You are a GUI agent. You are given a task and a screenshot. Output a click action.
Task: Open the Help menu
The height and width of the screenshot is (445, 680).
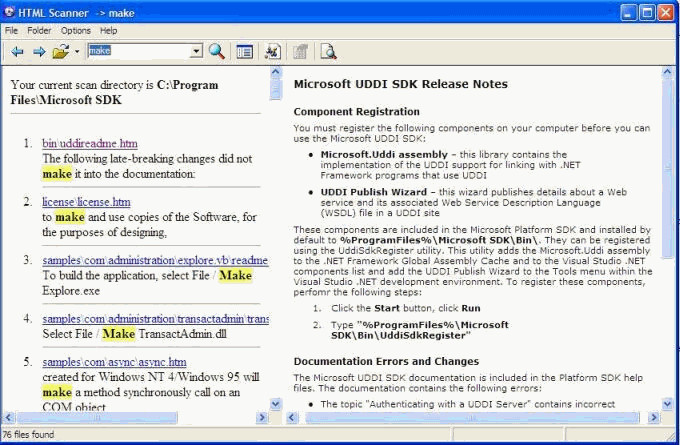108,30
